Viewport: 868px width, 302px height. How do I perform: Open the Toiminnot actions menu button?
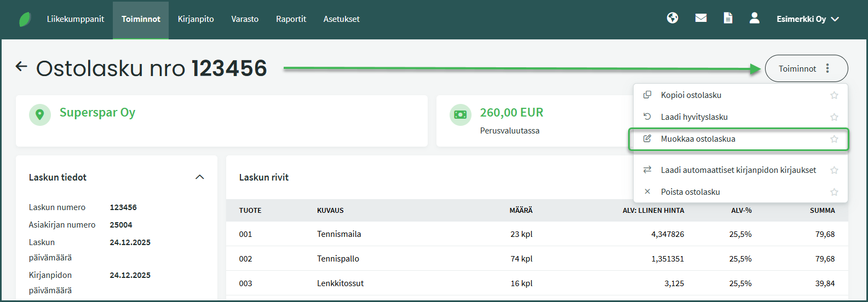point(806,68)
